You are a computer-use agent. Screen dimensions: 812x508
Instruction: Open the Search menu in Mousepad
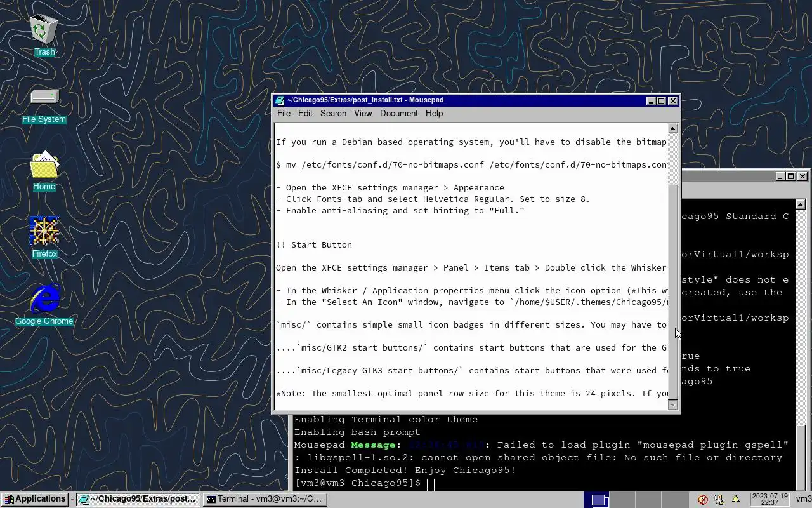pos(333,113)
